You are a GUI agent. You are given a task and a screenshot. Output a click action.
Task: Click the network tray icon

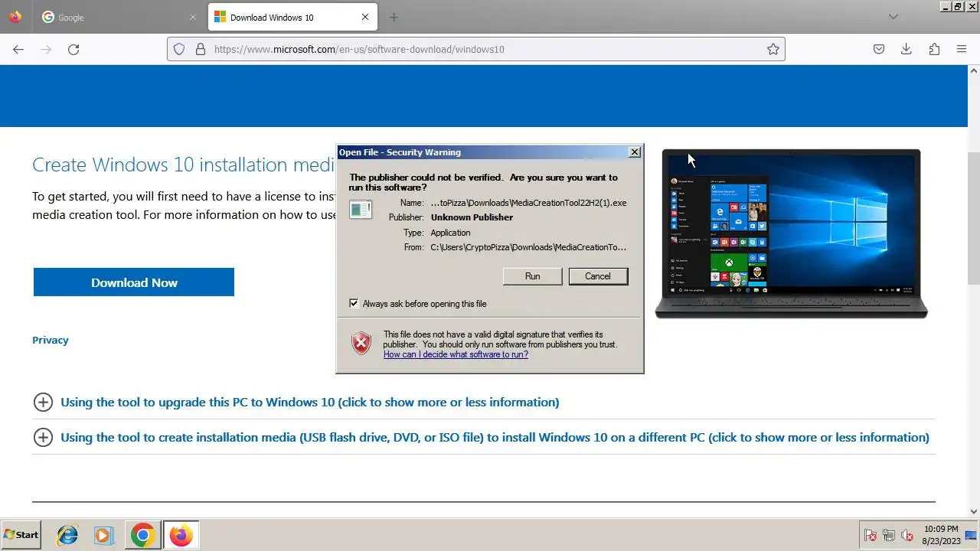(889, 536)
